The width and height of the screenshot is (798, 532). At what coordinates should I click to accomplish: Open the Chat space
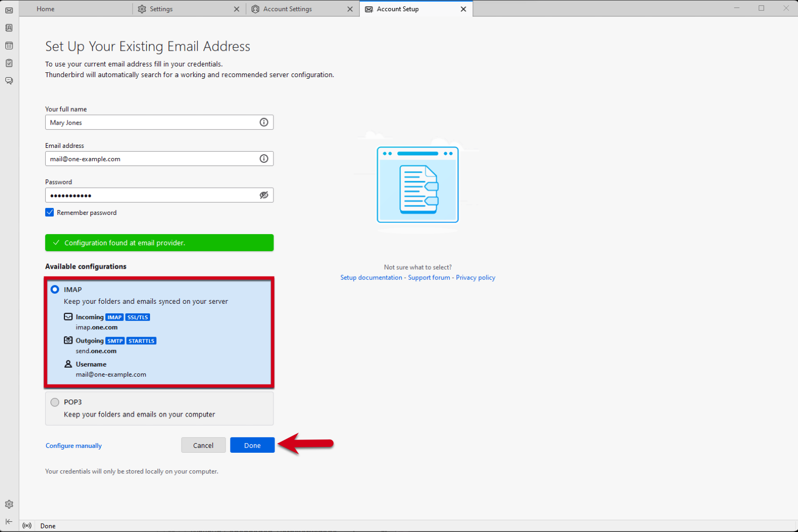(x=9, y=80)
